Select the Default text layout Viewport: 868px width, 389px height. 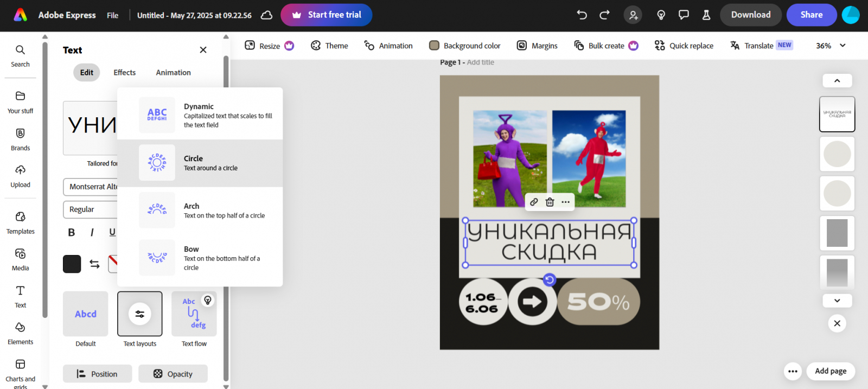[86, 314]
